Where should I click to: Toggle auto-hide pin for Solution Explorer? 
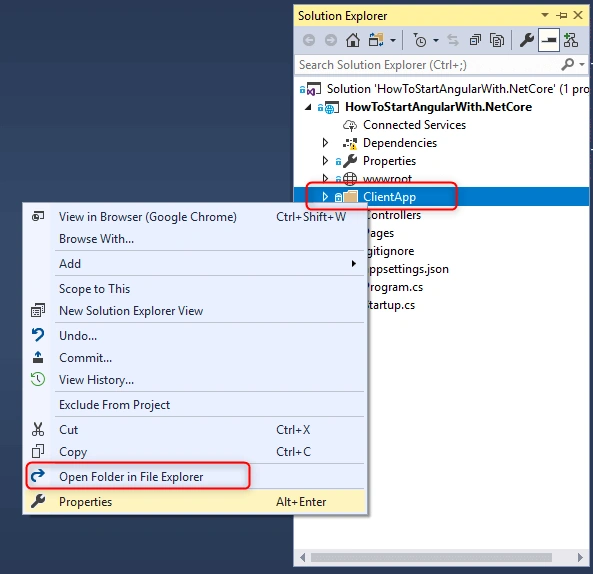pos(562,15)
